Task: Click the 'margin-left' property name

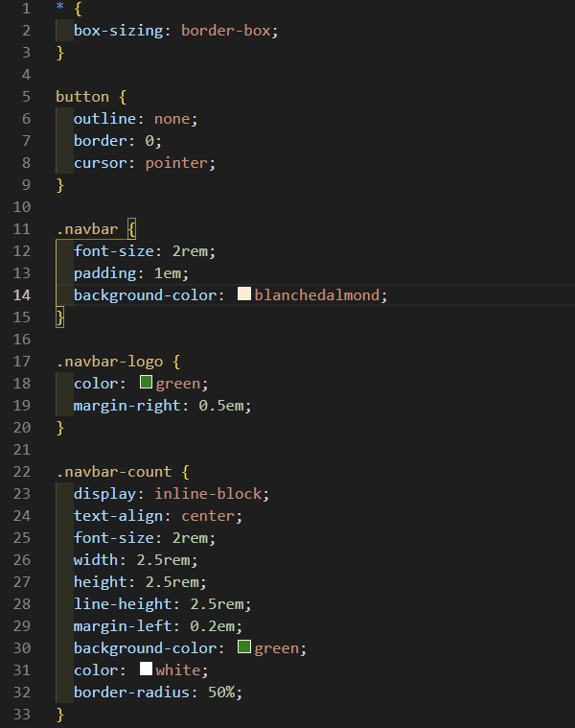Action: (123, 626)
